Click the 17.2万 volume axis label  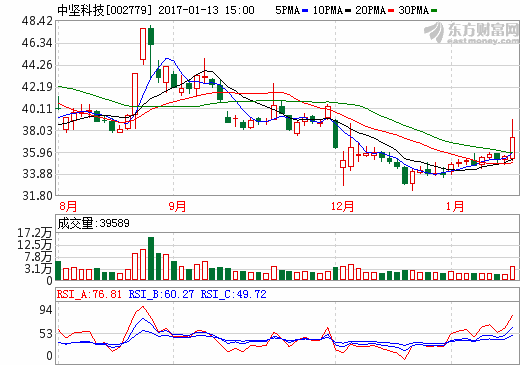35,233
